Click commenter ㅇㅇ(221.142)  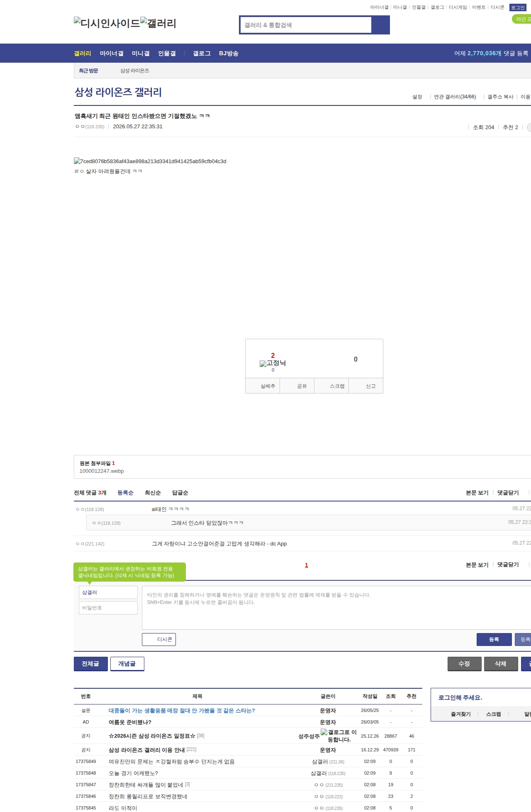(90, 544)
